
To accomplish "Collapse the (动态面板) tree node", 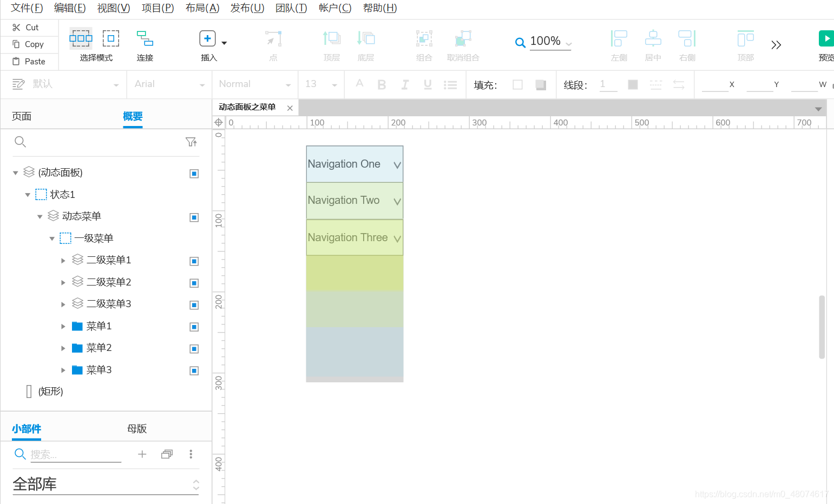I will coord(16,173).
